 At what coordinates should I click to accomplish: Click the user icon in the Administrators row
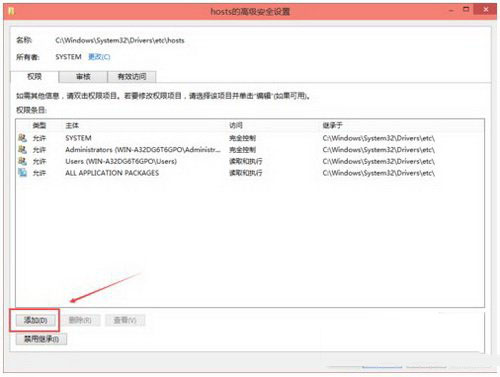[x=22, y=149]
